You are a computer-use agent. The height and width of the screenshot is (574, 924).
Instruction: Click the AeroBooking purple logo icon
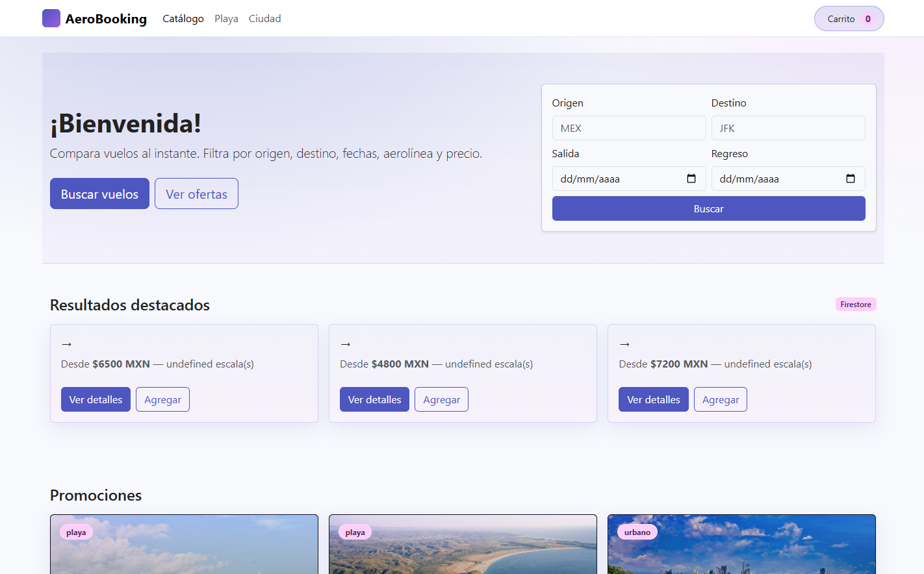coord(51,18)
